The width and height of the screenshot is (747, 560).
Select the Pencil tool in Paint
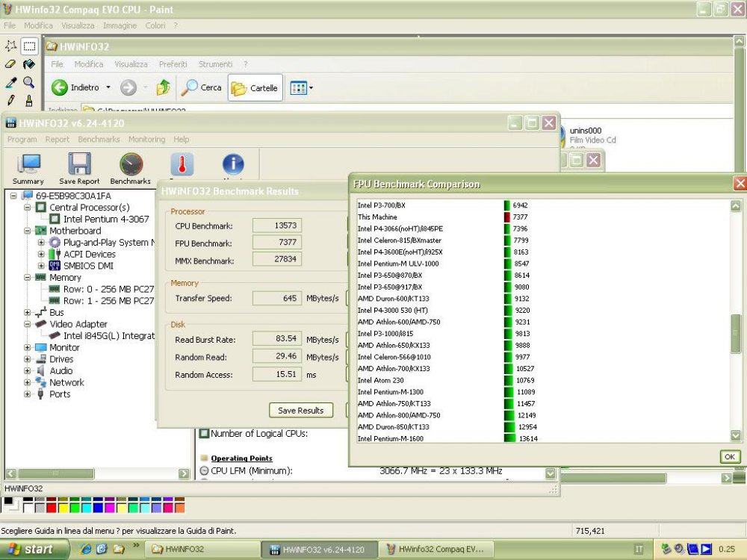pos(10,99)
